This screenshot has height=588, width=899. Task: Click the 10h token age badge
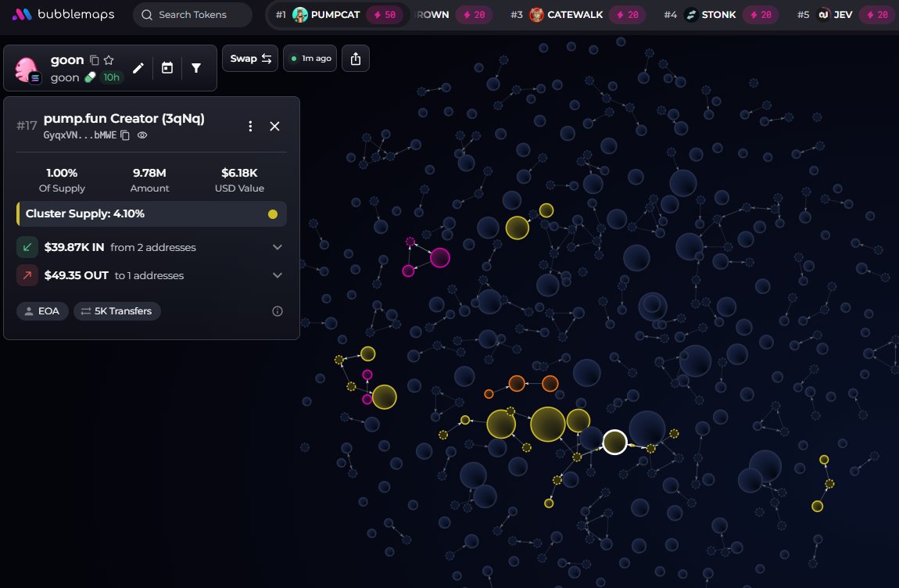111,77
